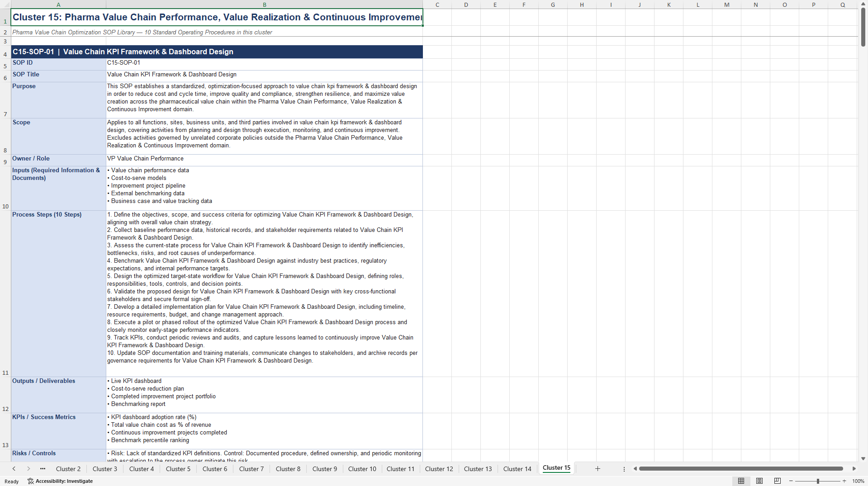
Task: Click vertical scrollbar down arrow
Action: (x=863, y=458)
